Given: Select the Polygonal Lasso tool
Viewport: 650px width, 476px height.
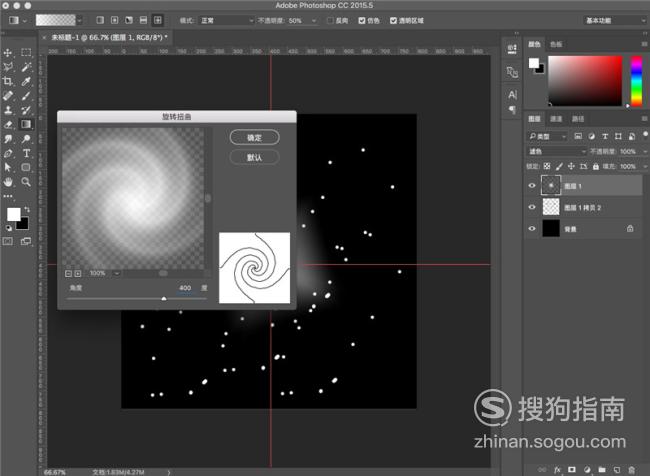Looking at the screenshot, I should (x=8, y=67).
